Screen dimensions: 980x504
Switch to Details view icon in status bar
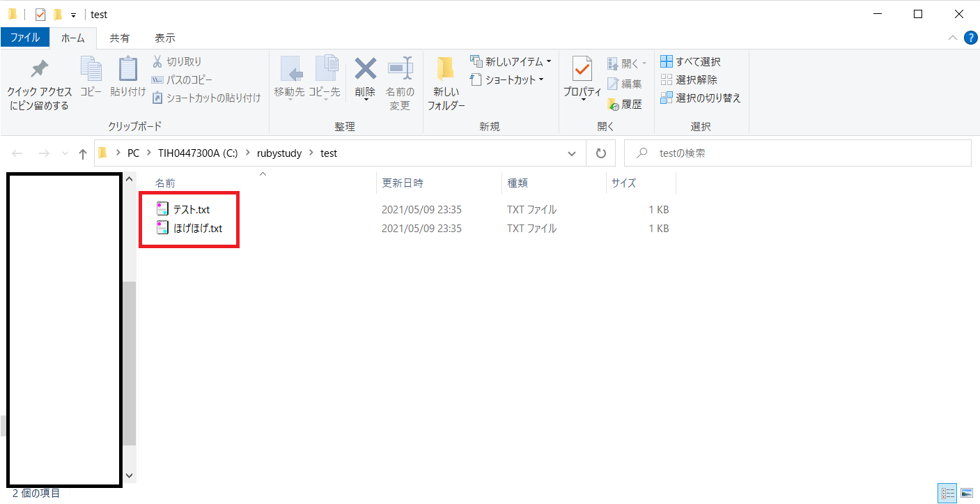point(948,494)
